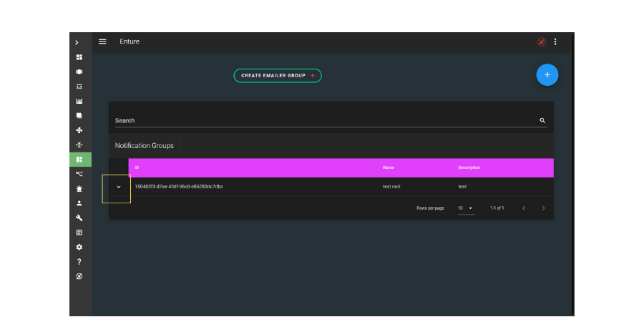This screenshot has width=644, height=322.
Task: Open the Rows per page dropdown
Action: [x=466, y=208]
